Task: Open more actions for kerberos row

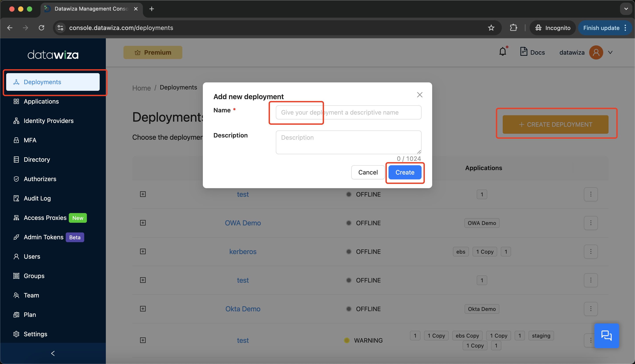Action: pyautogui.click(x=591, y=251)
